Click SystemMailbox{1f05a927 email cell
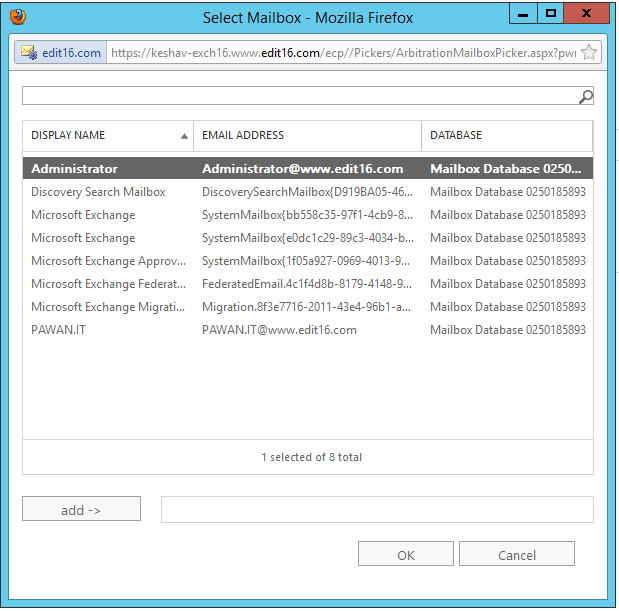The width and height of the screenshot is (619, 611). coord(306,261)
